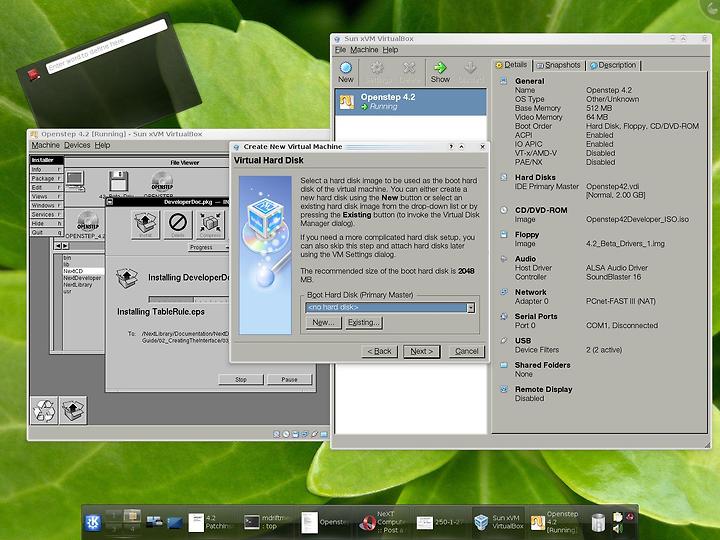
Task: Click the Installer dock icon beside the recycler
Action: 73,410
